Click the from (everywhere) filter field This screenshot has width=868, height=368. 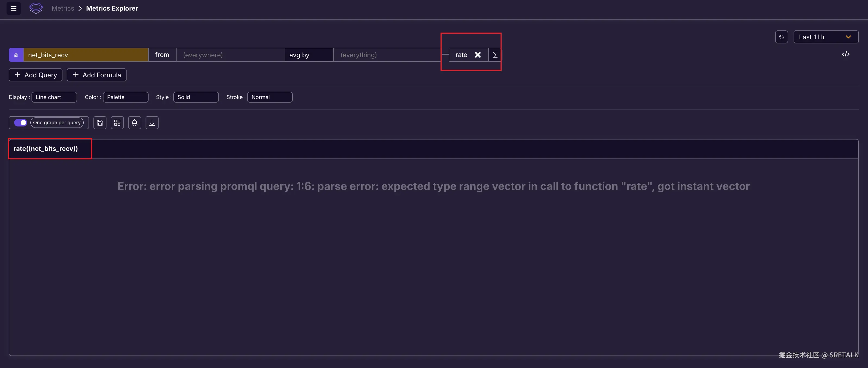pyautogui.click(x=230, y=55)
